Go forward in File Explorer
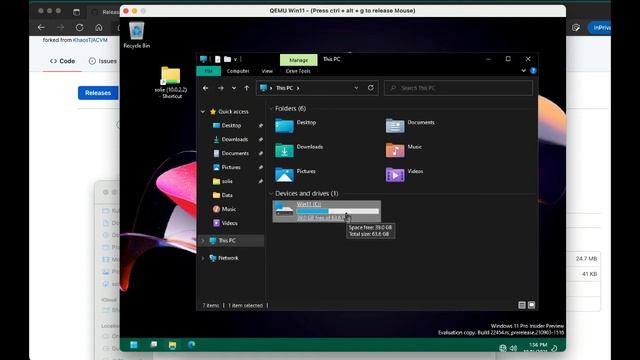 tap(220, 88)
